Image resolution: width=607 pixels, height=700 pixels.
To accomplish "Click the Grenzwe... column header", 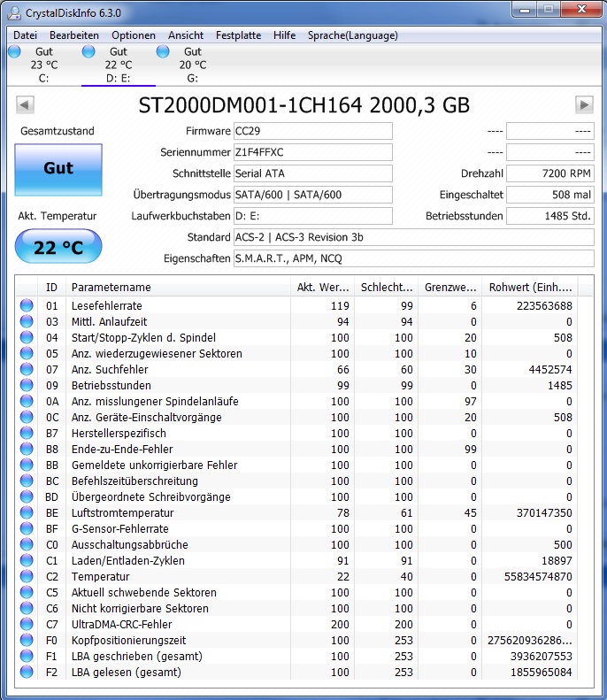I will [x=450, y=287].
